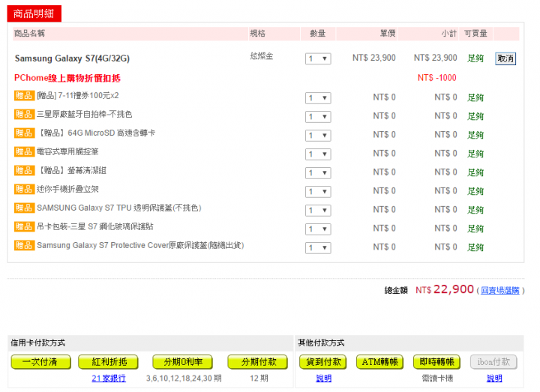Open quantity dropdown for S7 TPU 透明保護蓋
This screenshot has height=392, width=540.
pyautogui.click(x=318, y=211)
